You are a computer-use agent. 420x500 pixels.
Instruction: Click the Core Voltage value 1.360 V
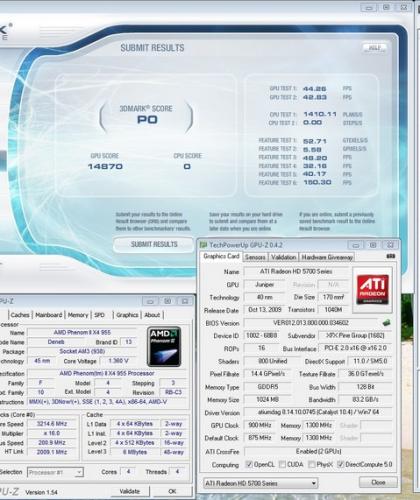118,361
